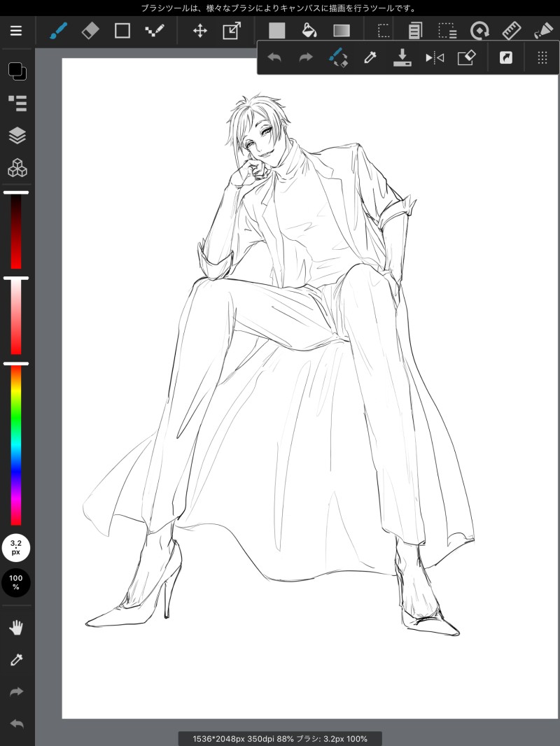Tap the rotate canvas icon

(x=479, y=31)
